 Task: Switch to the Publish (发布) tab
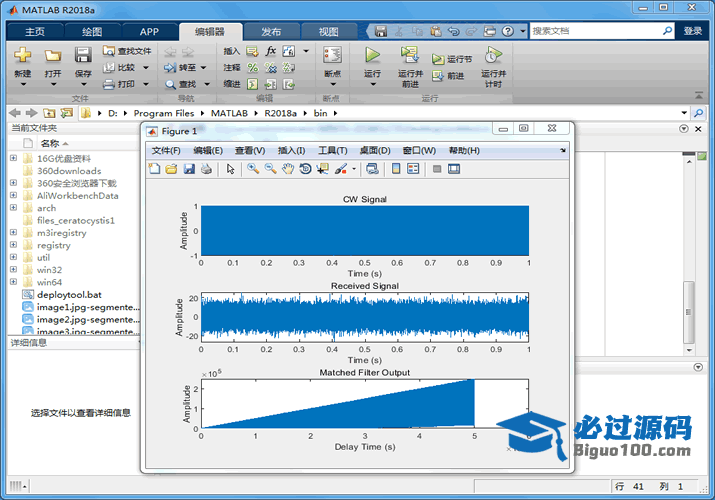[x=271, y=32]
